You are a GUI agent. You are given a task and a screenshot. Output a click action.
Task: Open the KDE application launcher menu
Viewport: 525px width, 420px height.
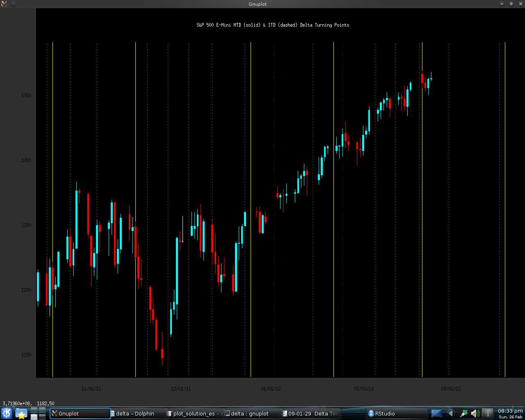(x=7, y=413)
